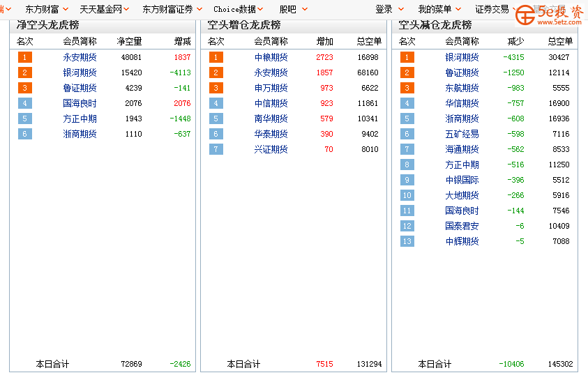Select decrease value -4315
The width and height of the screenshot is (588, 382).
513,57
